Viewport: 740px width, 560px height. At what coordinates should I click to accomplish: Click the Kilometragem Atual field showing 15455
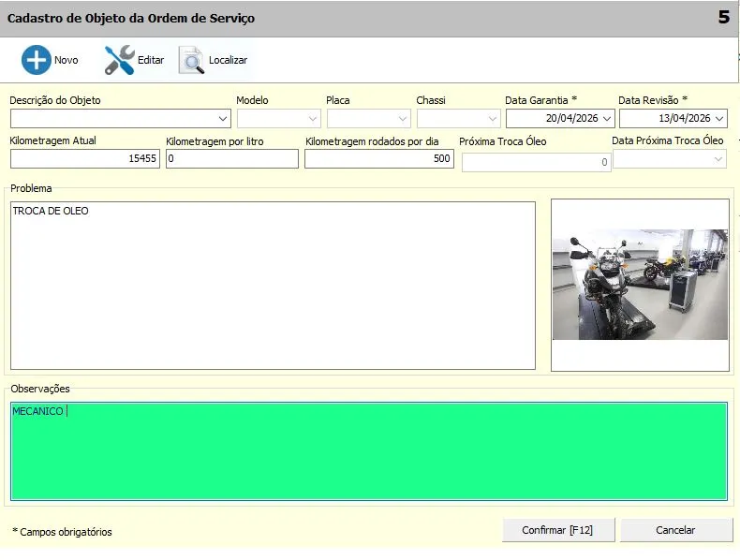[x=85, y=158]
